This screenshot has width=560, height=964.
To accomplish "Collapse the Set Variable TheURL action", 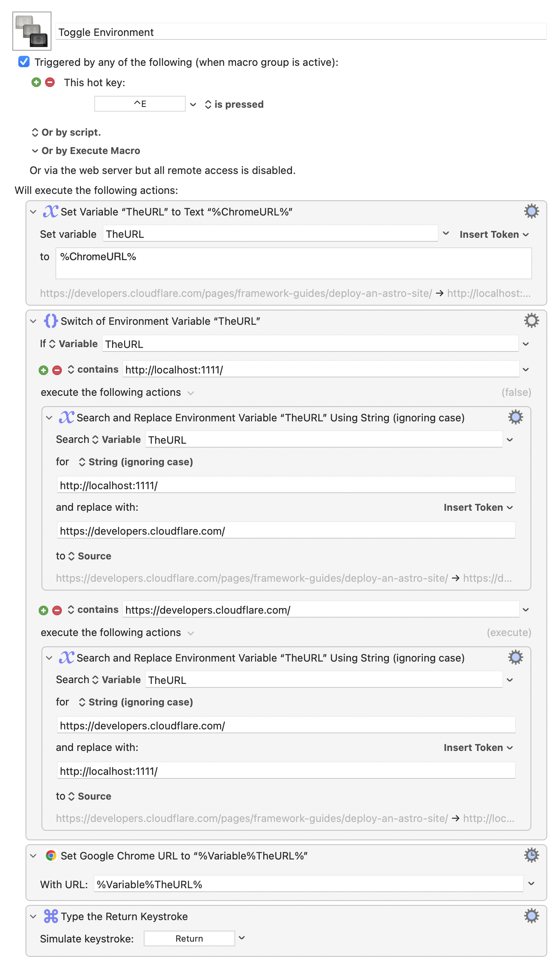I will [x=34, y=212].
